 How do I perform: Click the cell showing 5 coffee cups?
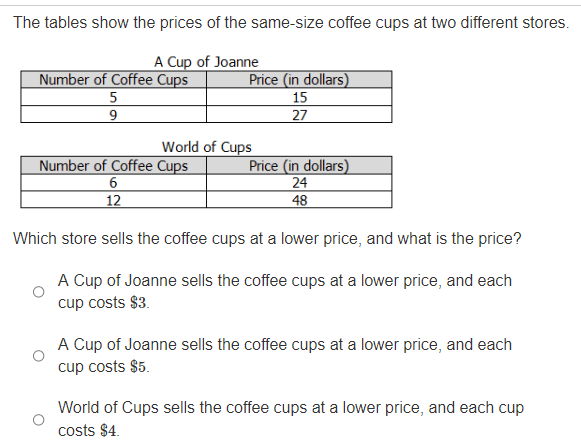(x=113, y=97)
